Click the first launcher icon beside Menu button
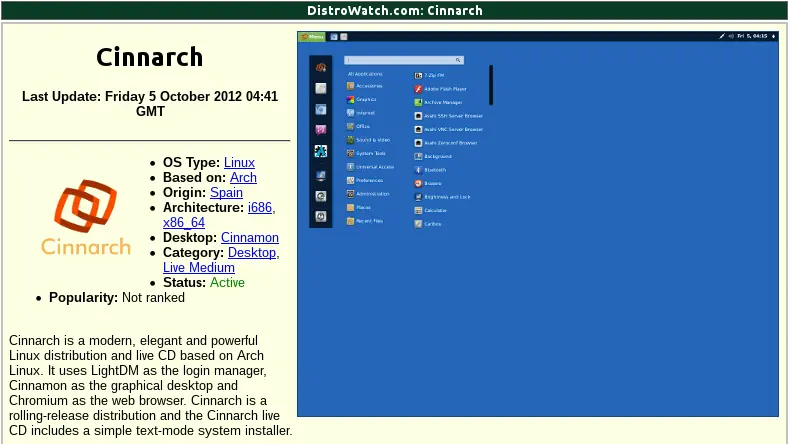This screenshot has width=788, height=444. tap(334, 37)
